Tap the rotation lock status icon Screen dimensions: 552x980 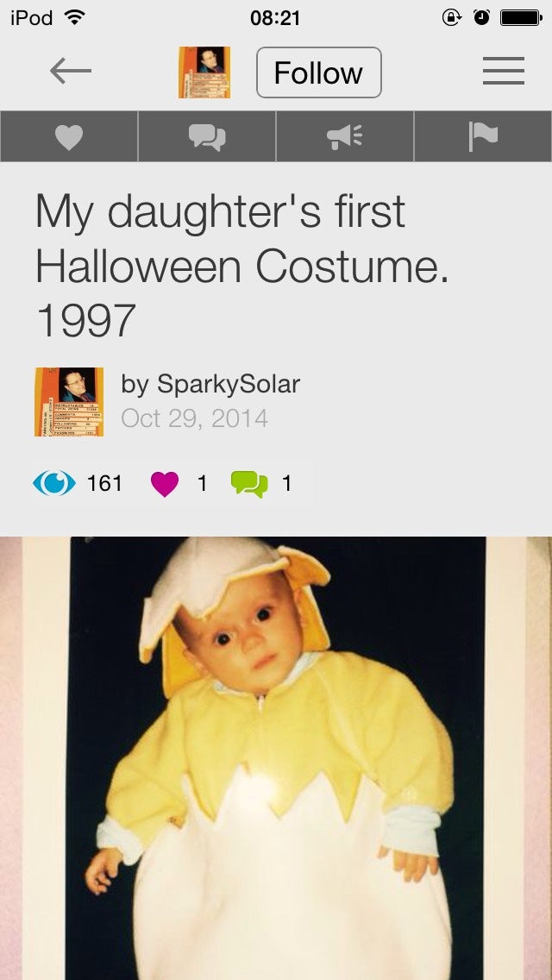click(x=451, y=18)
